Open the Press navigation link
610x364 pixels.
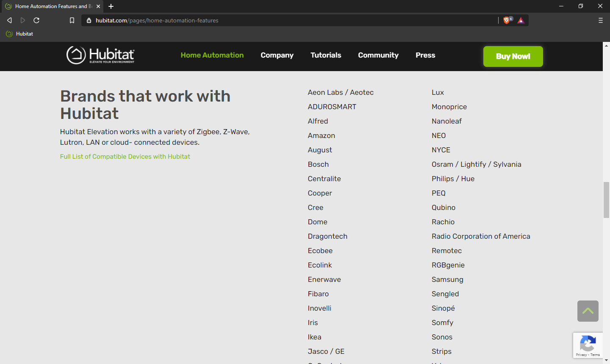425,55
